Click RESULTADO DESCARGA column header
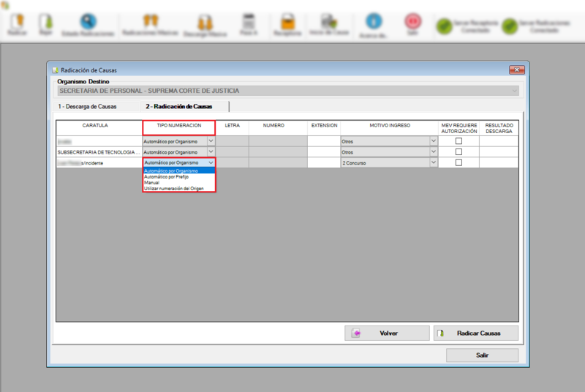This screenshot has height=392, width=585. pyautogui.click(x=499, y=128)
